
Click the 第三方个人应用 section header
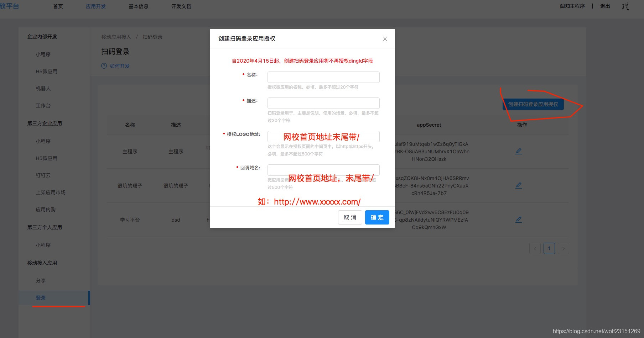point(45,227)
